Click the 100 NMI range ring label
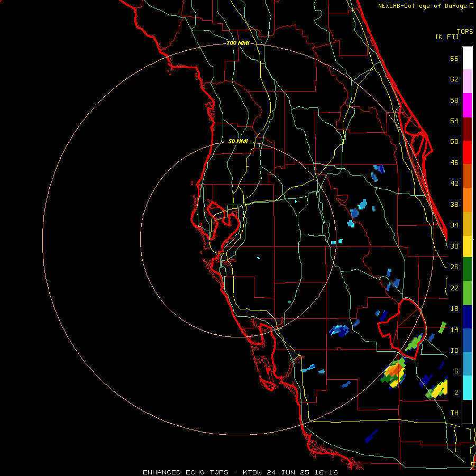 [238, 43]
